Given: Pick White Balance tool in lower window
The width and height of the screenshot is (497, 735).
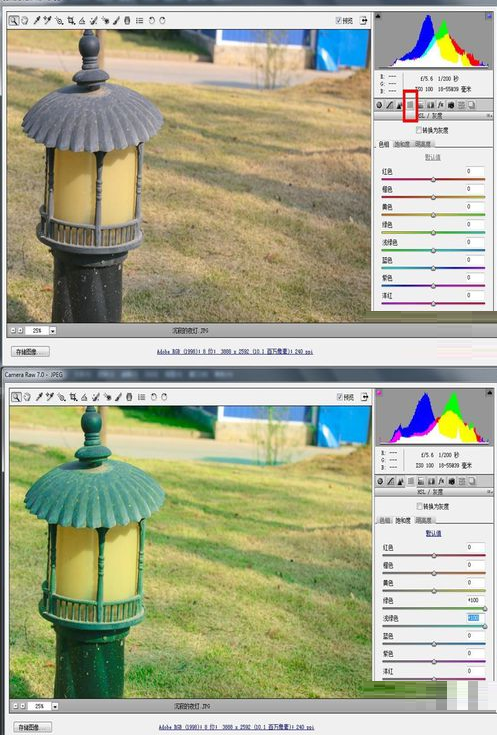Looking at the screenshot, I should pyautogui.click(x=39, y=397).
